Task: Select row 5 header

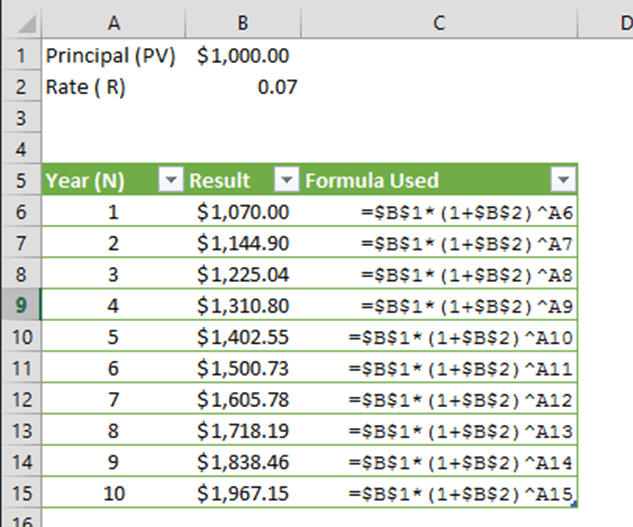Action: pos(21,181)
